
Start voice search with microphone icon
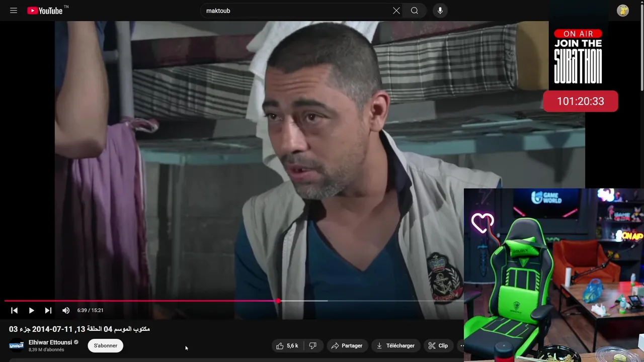(440, 11)
